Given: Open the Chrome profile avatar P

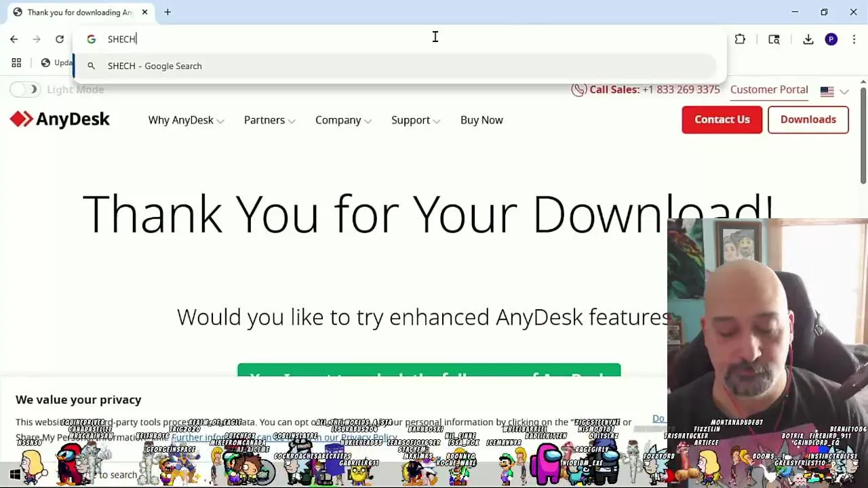Looking at the screenshot, I should 831,39.
